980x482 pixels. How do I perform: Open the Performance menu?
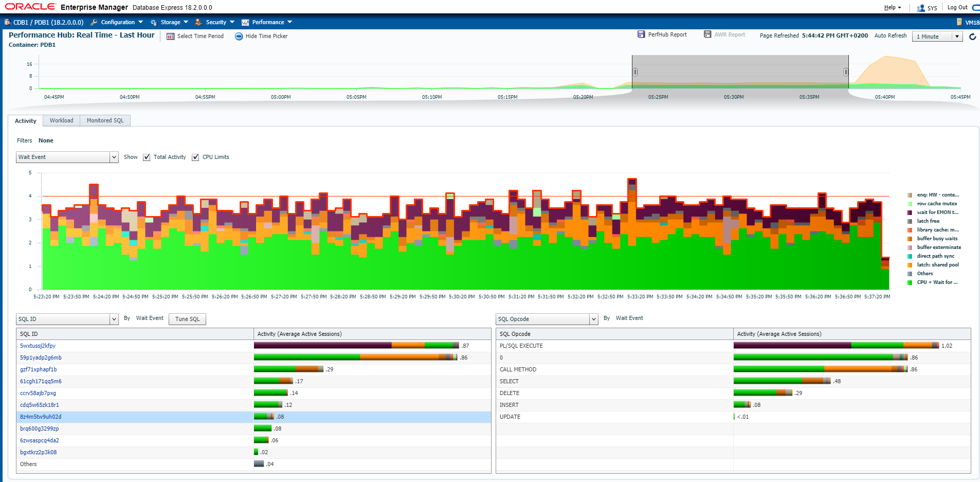coord(268,22)
